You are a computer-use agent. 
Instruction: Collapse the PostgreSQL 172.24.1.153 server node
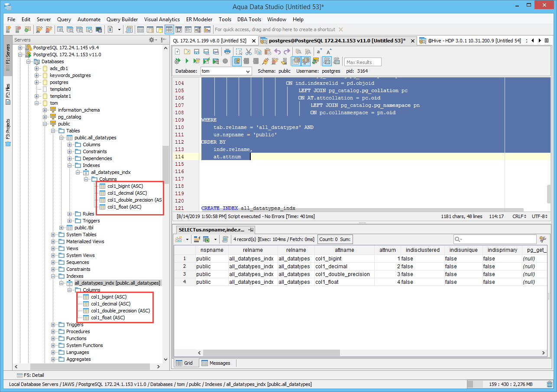(20, 55)
